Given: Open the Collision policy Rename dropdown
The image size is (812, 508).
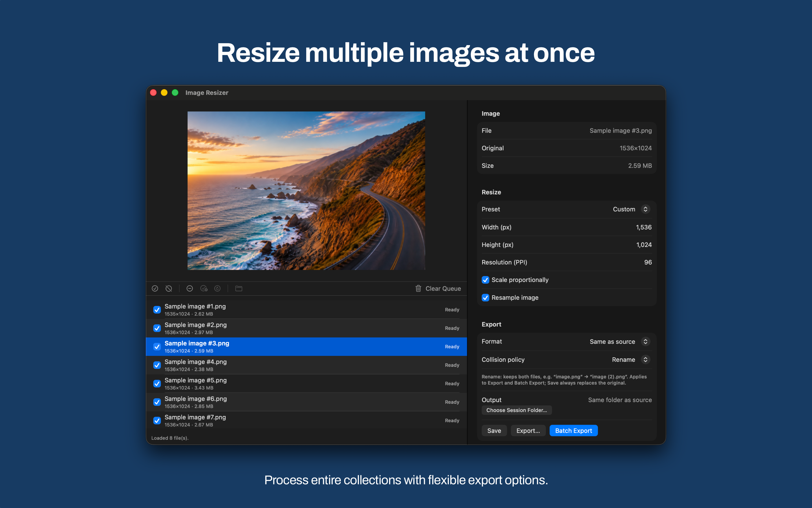Looking at the screenshot, I should (631, 360).
